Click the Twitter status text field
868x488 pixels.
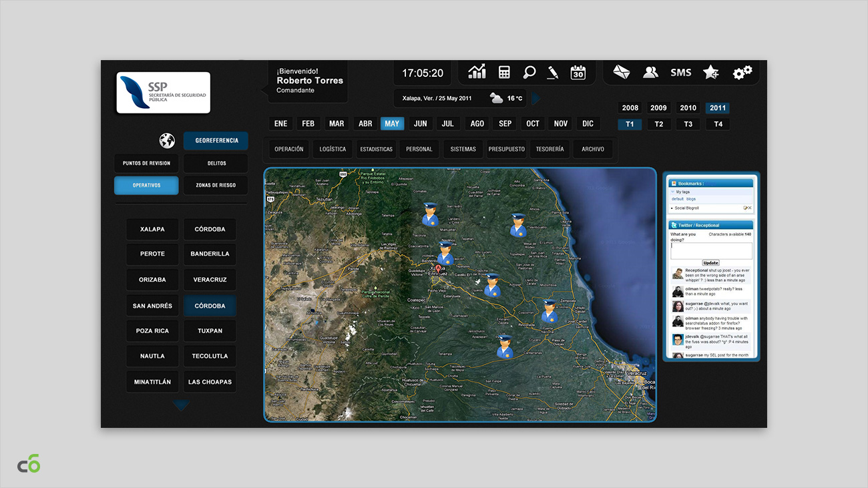click(x=711, y=251)
